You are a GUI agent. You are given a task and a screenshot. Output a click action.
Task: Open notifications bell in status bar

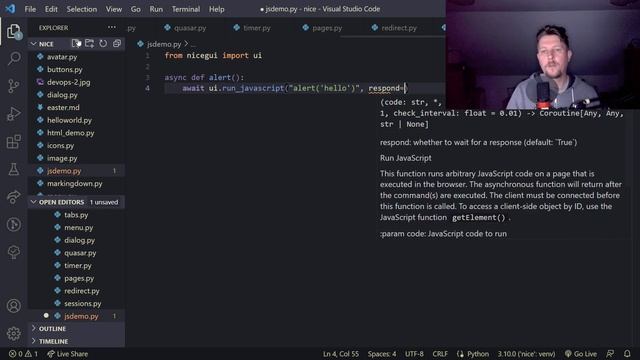pyautogui.click(x=627, y=354)
